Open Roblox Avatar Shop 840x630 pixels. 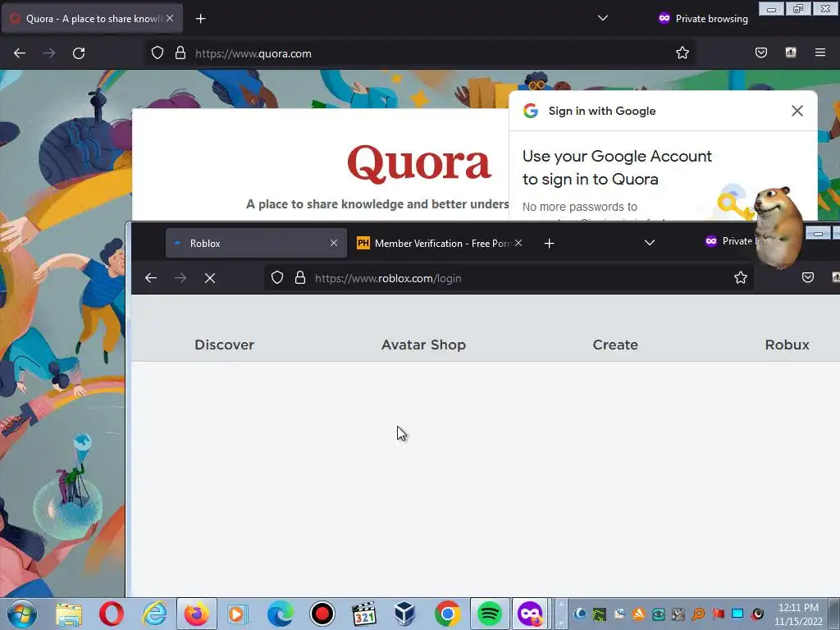[x=423, y=345]
